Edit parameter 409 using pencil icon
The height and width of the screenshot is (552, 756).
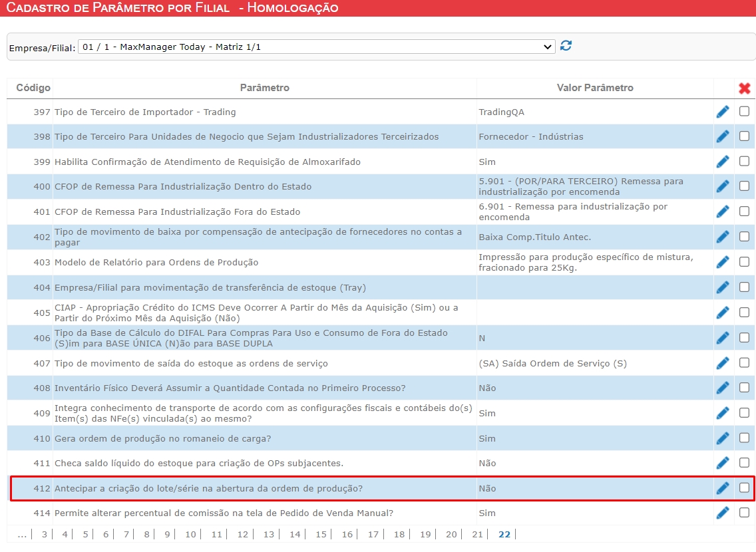(723, 413)
